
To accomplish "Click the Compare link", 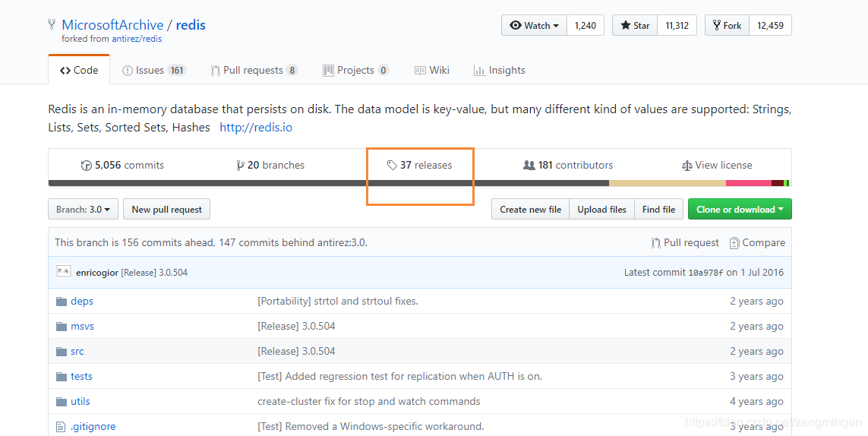I will (x=757, y=242).
